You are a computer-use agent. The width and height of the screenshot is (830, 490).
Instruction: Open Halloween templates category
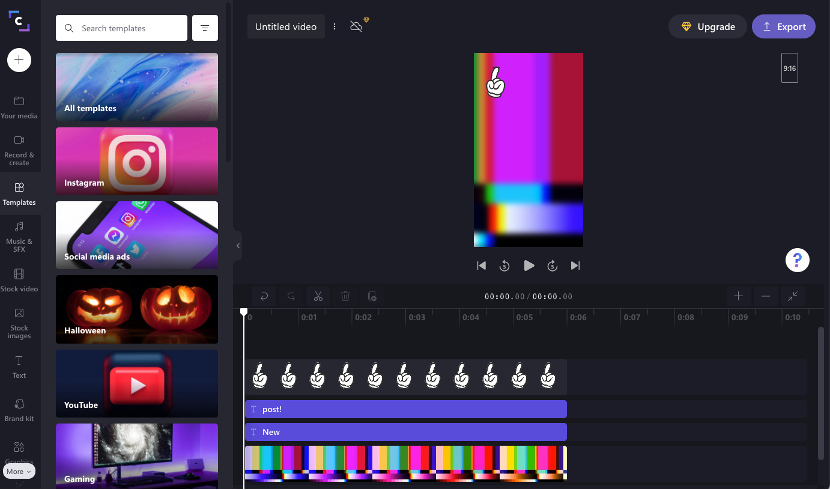pyautogui.click(x=137, y=309)
